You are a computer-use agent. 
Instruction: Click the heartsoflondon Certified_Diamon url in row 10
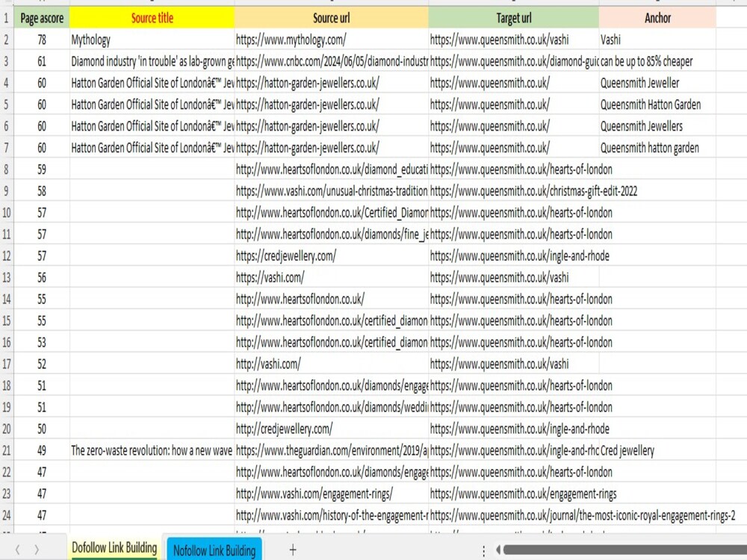click(x=331, y=212)
